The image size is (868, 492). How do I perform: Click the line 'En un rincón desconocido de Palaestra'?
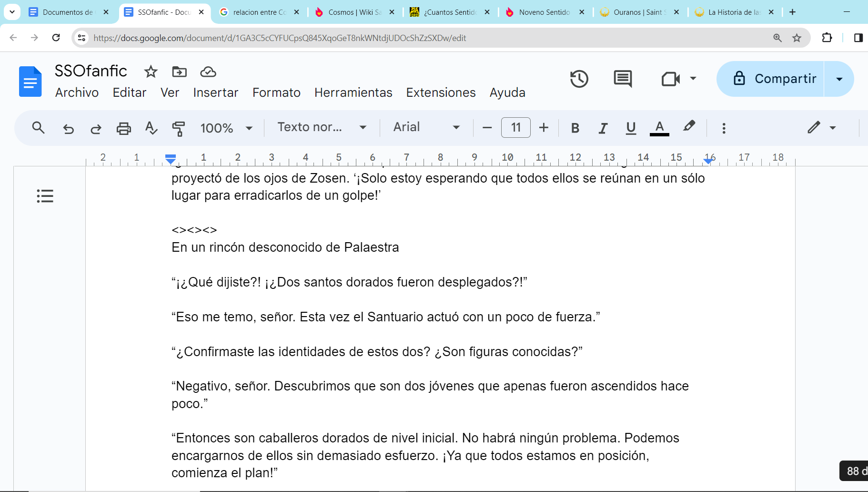pyautogui.click(x=285, y=247)
